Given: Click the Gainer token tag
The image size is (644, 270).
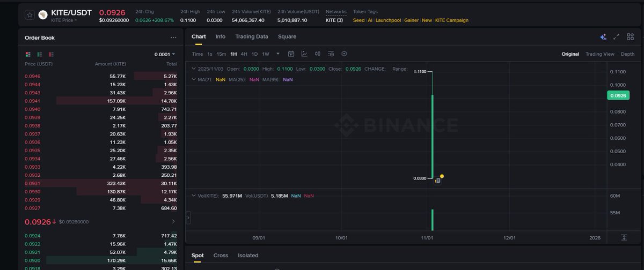Looking at the screenshot, I should tap(411, 20).
